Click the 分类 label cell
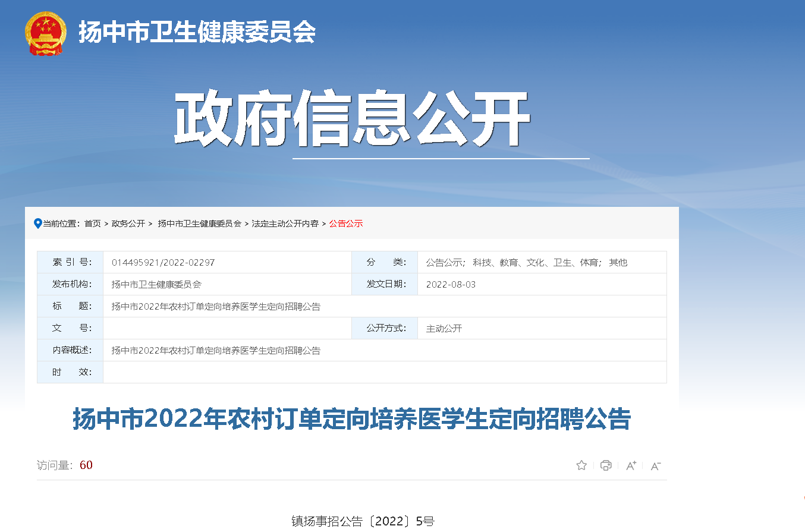The height and width of the screenshot is (532, 805). pyautogui.click(x=385, y=262)
